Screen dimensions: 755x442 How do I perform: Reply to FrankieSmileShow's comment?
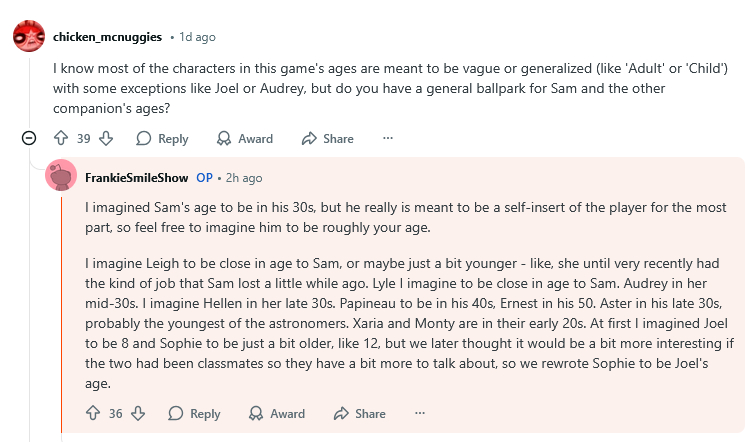click(x=194, y=413)
